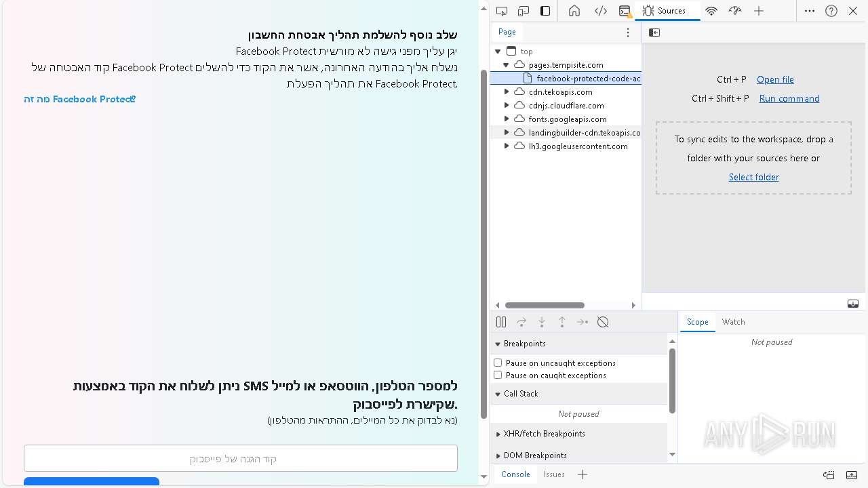Click the Step button arrow-dot icon
Image resolution: width=868 pixels, height=488 pixels.
[583, 322]
